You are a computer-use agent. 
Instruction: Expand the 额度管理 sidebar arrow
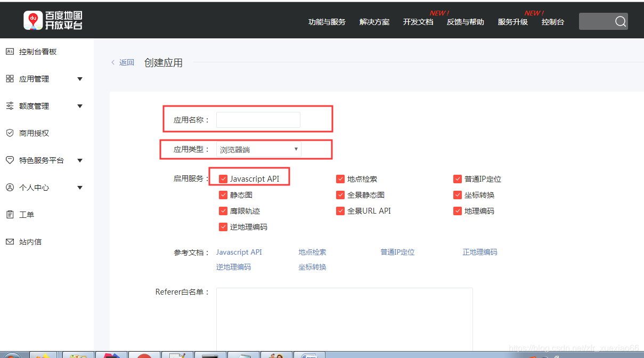pos(80,106)
